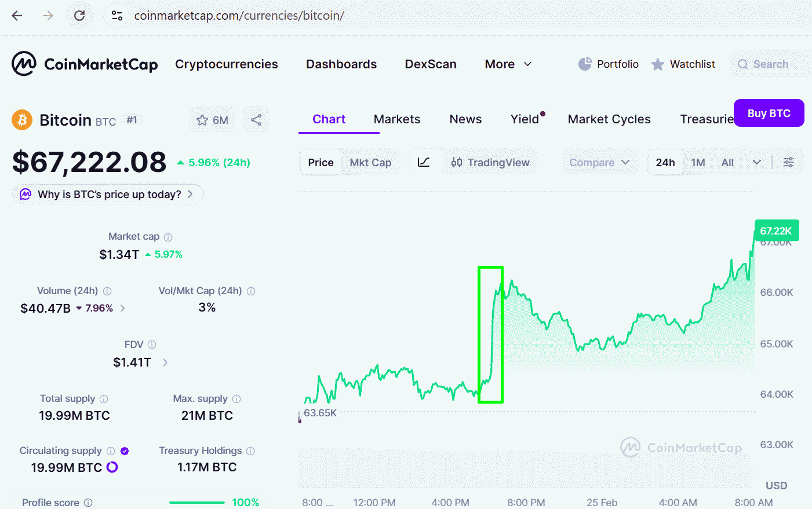This screenshot has width=812, height=509.
Task: Add Bitcoin to watchlist via star icon
Action: pyautogui.click(x=202, y=120)
